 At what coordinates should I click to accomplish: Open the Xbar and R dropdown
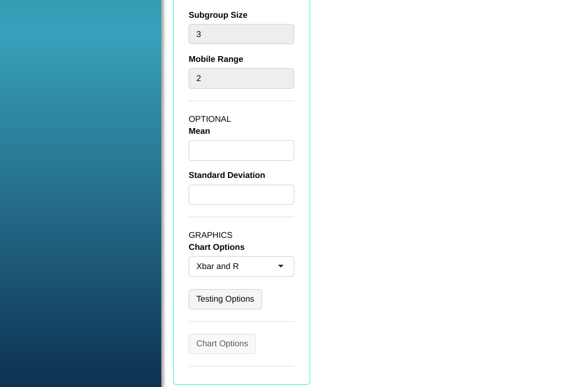[x=241, y=266]
